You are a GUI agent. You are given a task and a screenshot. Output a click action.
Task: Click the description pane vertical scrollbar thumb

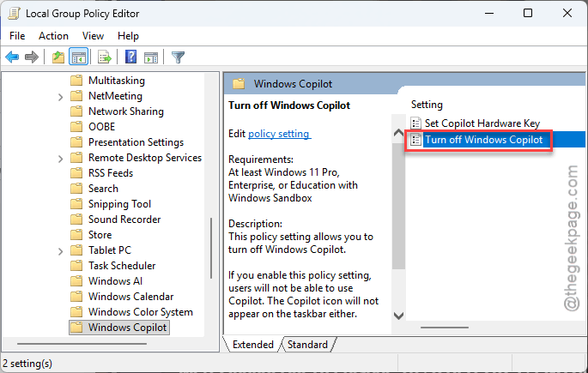(398, 206)
